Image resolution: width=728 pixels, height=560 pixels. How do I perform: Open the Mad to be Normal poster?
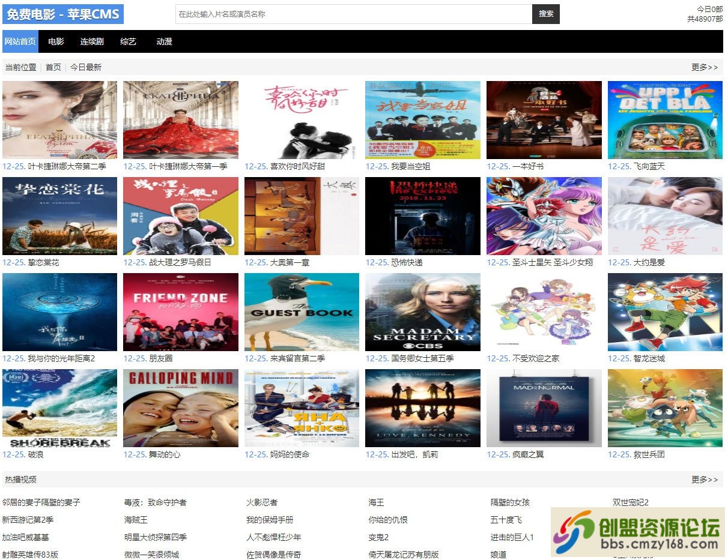544,408
